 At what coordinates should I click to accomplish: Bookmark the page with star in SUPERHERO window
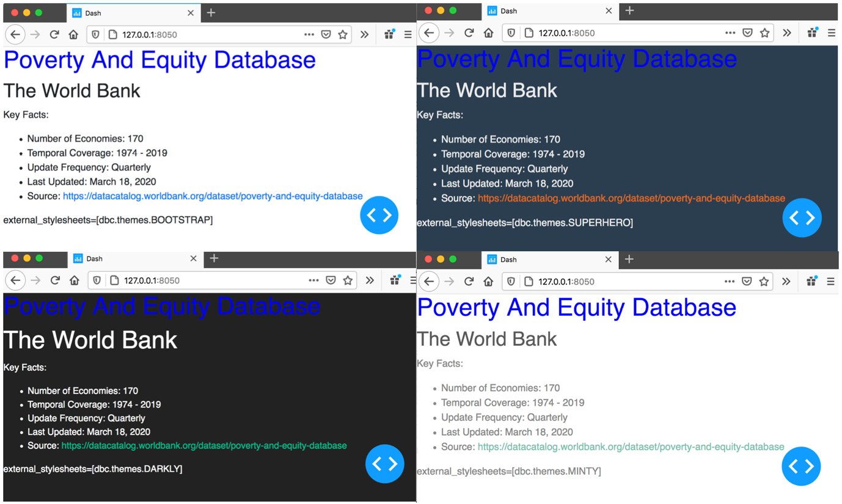[x=764, y=33]
